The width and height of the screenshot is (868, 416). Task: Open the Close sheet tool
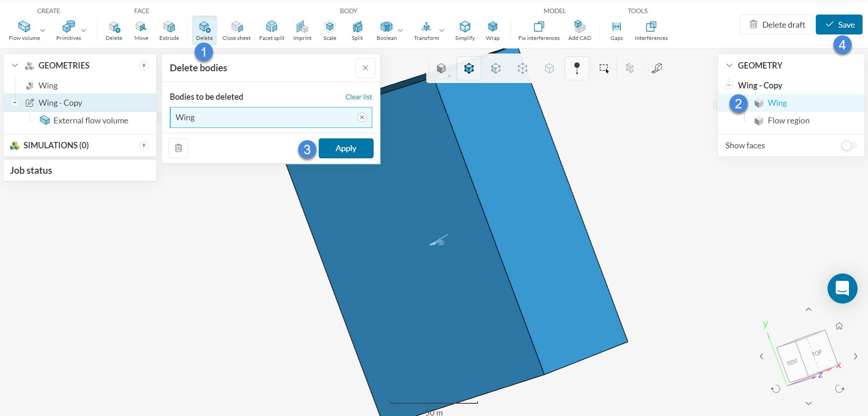click(236, 30)
